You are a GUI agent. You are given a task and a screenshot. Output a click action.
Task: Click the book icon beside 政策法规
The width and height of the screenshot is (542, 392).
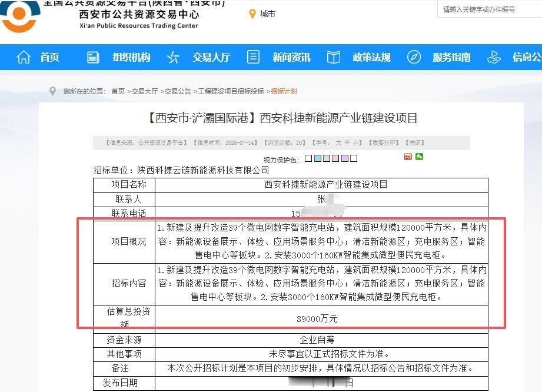click(334, 57)
